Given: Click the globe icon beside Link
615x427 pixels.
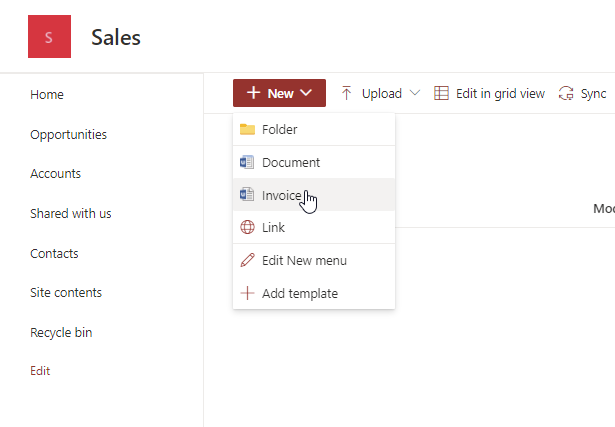Looking at the screenshot, I should (247, 228).
